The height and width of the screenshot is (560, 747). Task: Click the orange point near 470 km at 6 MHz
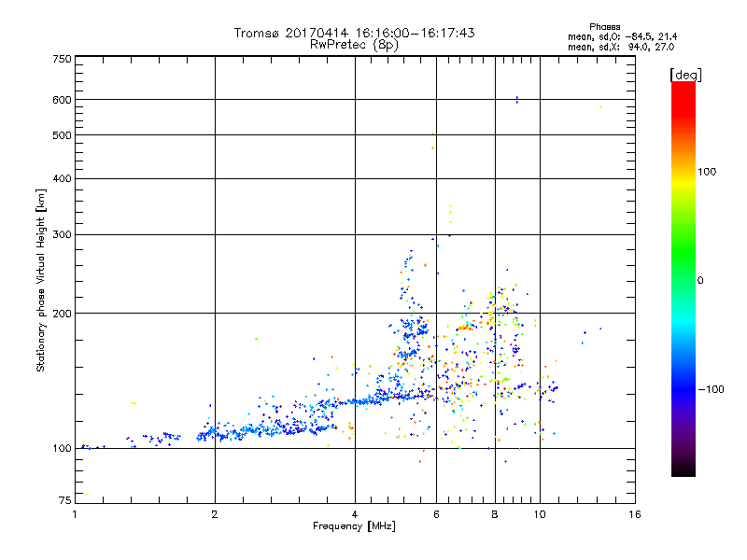(432, 148)
